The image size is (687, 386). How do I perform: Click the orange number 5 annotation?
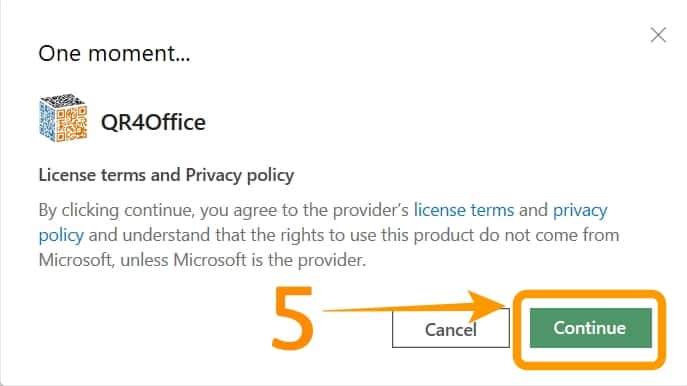[293, 318]
